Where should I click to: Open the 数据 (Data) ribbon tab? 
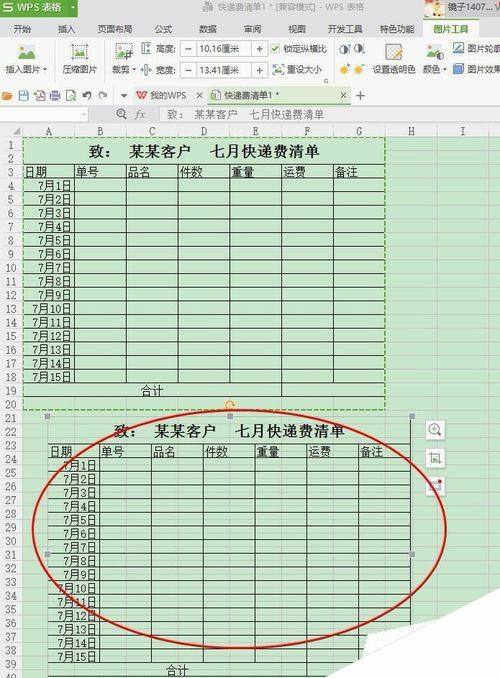[x=208, y=29]
